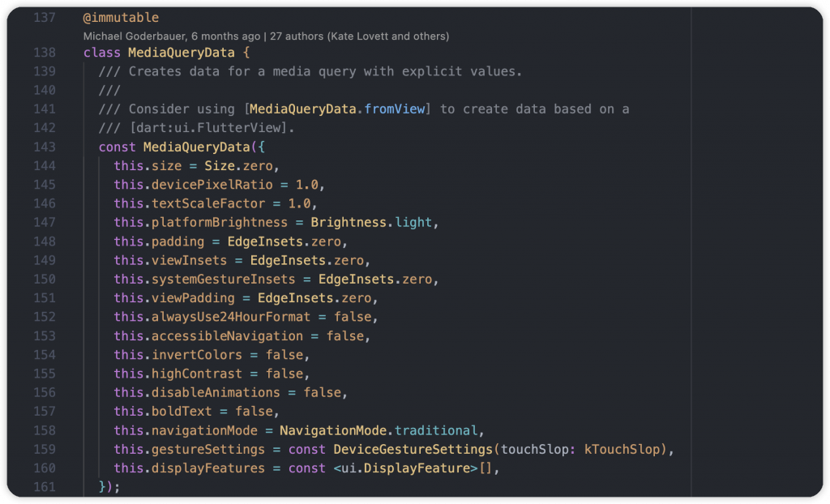Click the dart:ui.FlutterView doc reference
The width and height of the screenshot is (830, 504).
[207, 128]
